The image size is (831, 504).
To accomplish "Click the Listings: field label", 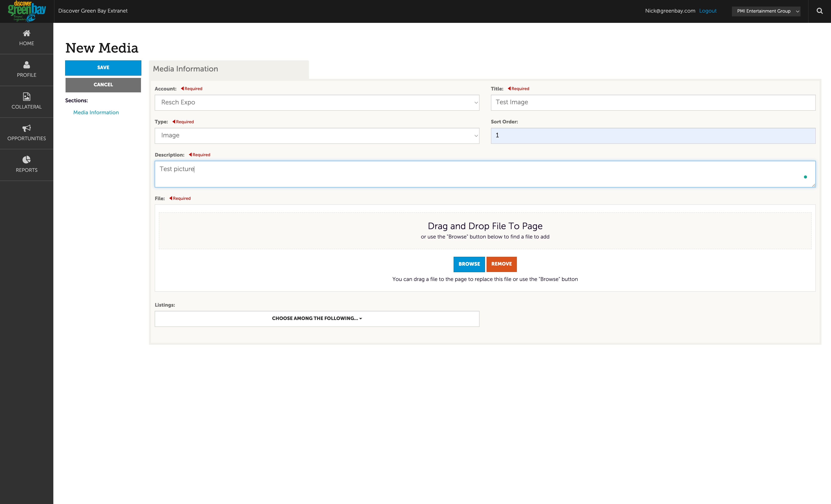I will pyautogui.click(x=165, y=305).
